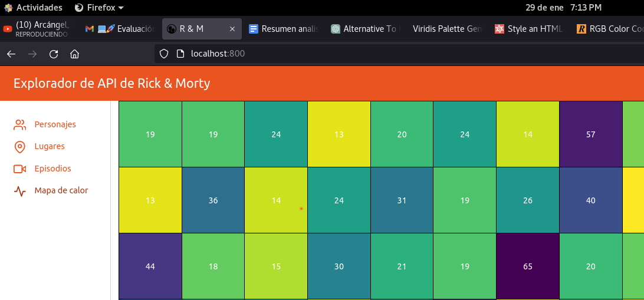
Task: Switch to the RGB Color Code tab
Action: [609, 29]
